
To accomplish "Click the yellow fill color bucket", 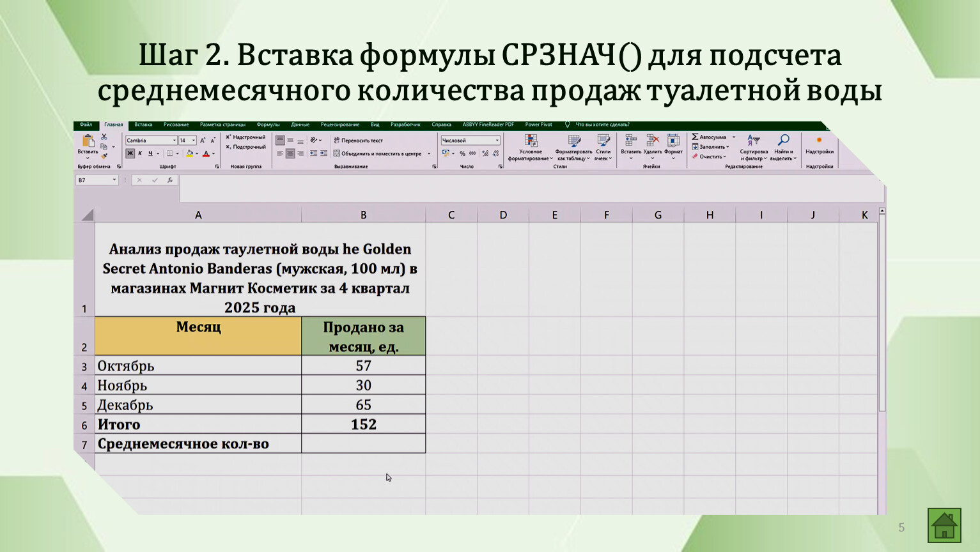I will pos(189,153).
